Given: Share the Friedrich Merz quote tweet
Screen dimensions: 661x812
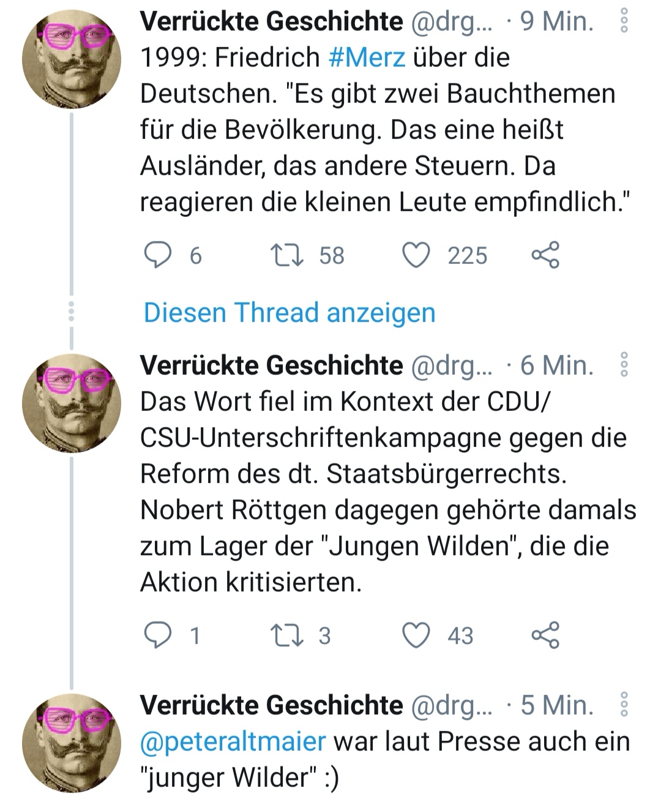Looking at the screenshot, I should 545,255.
